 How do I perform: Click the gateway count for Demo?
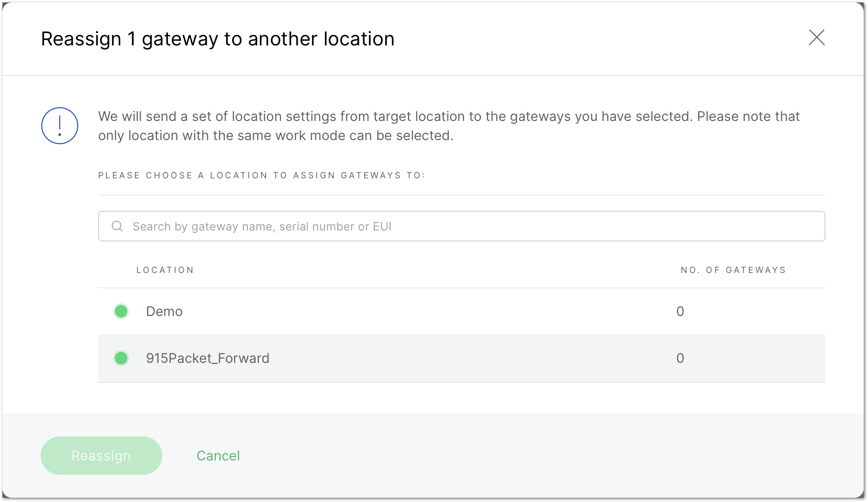(x=680, y=311)
